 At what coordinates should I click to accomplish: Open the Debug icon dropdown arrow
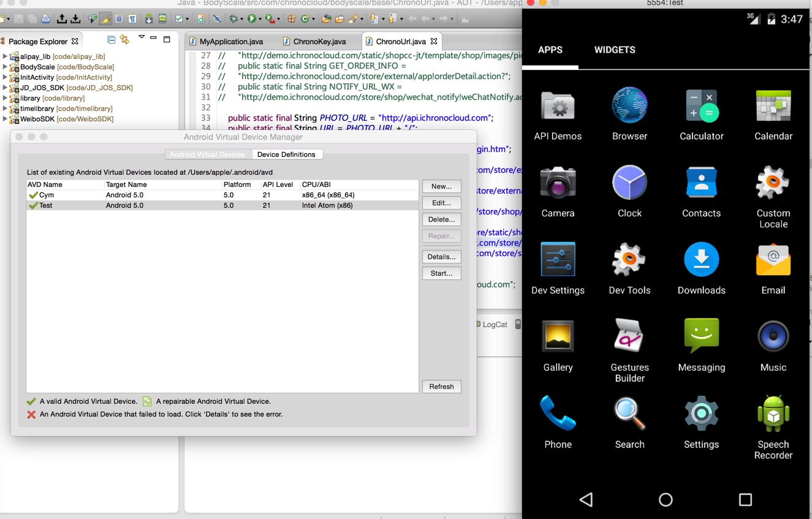tap(241, 20)
